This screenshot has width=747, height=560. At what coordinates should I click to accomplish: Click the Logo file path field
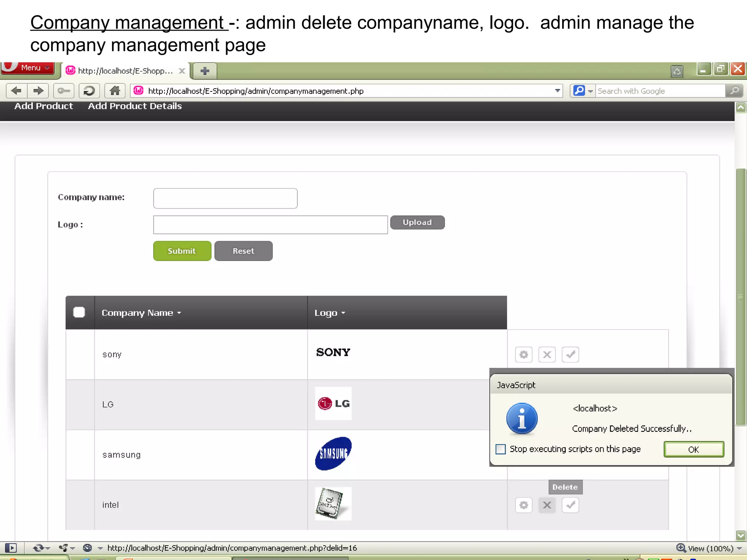[270, 225]
